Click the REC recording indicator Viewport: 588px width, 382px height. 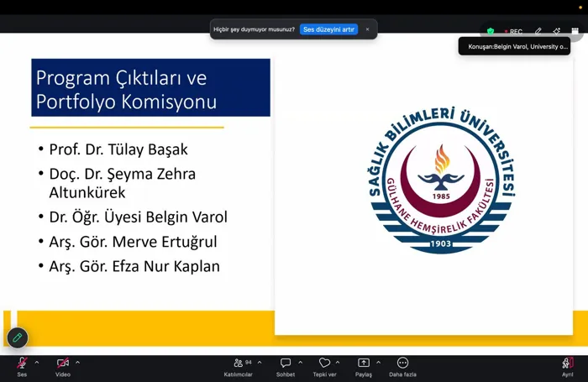click(514, 32)
